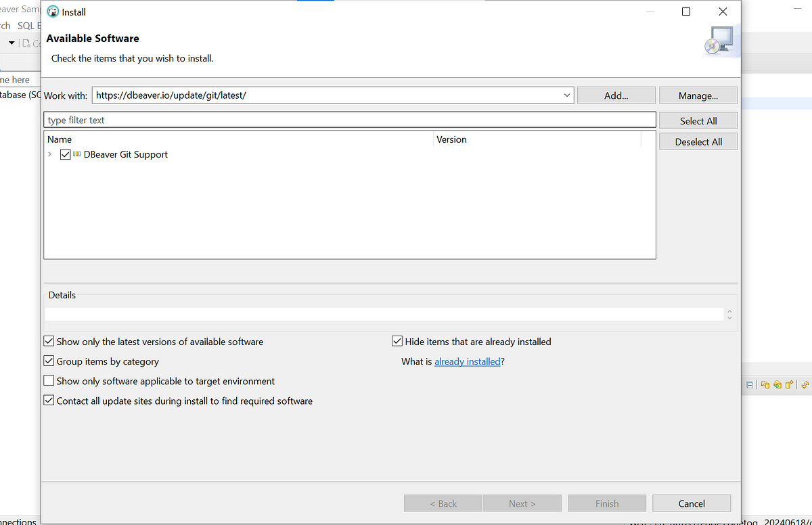Click the Name column header
Screen dimensions: 812x525
[x=239, y=139]
